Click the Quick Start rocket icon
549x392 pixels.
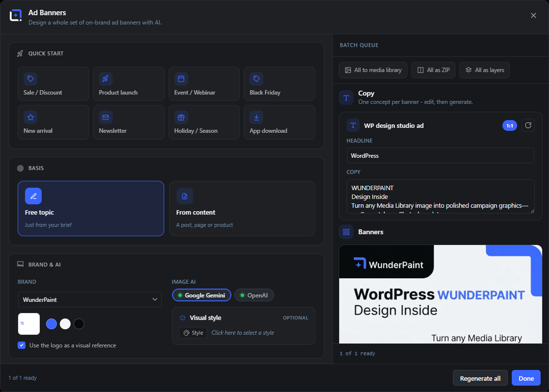click(x=20, y=53)
